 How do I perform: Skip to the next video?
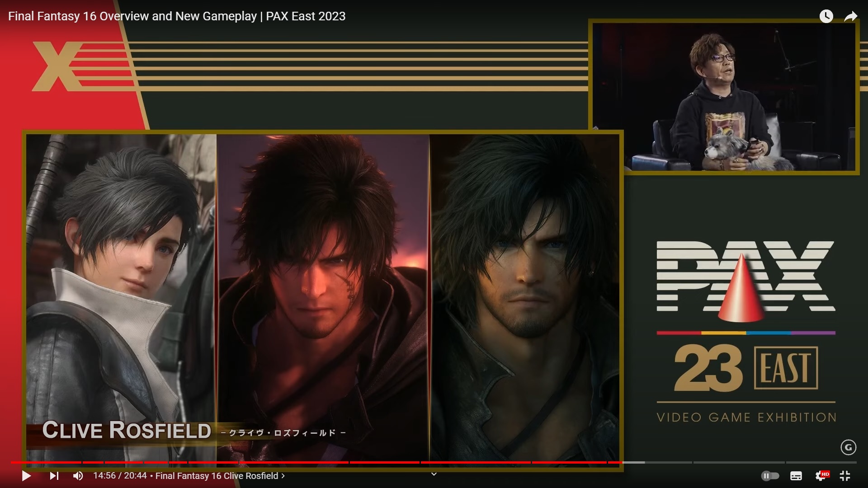(54, 476)
